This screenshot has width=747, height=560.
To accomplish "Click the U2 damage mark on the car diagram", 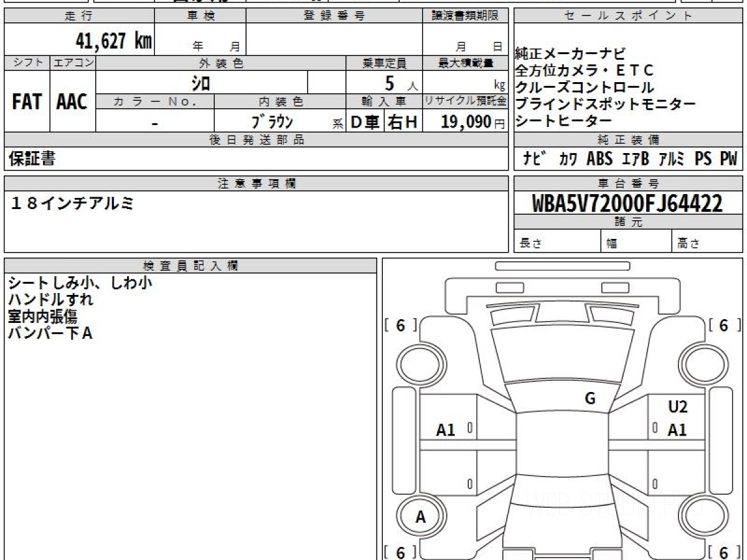I will 678,407.
